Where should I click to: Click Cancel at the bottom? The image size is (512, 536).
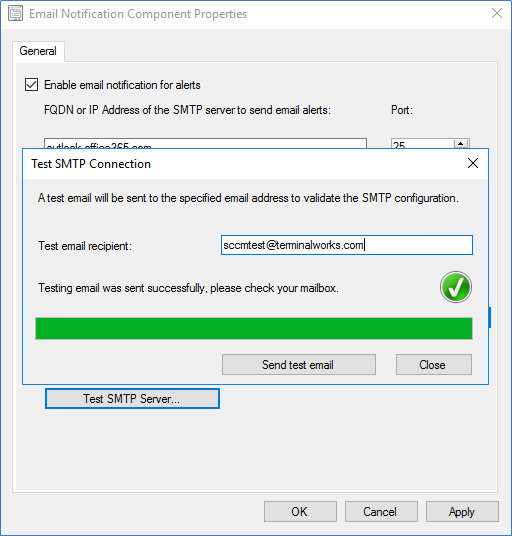[381, 511]
